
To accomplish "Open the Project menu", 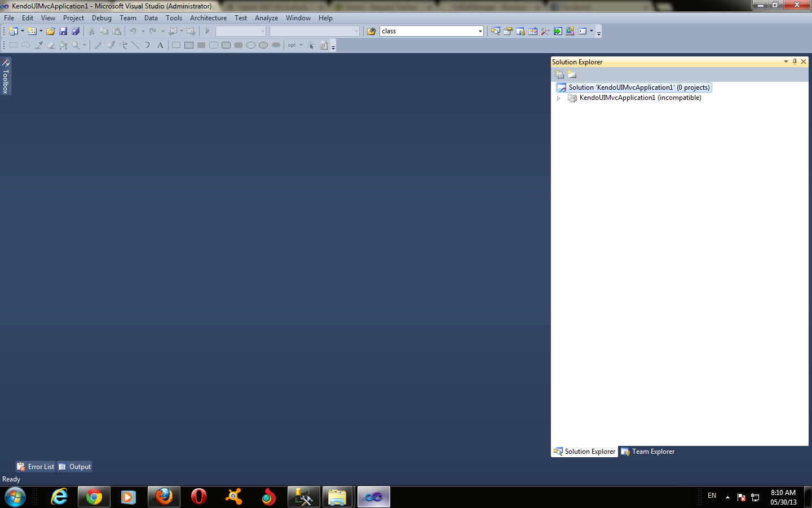I will [73, 18].
